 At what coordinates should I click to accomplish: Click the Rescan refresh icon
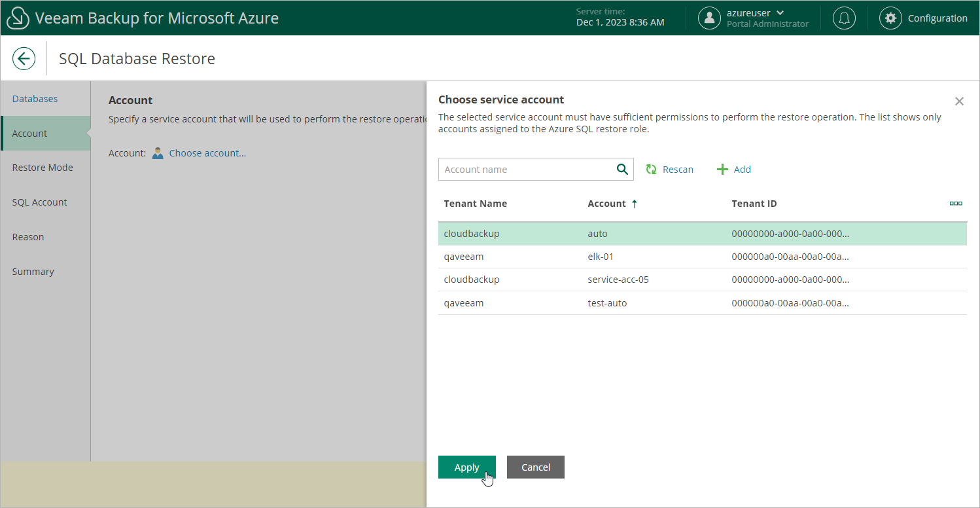[651, 170]
